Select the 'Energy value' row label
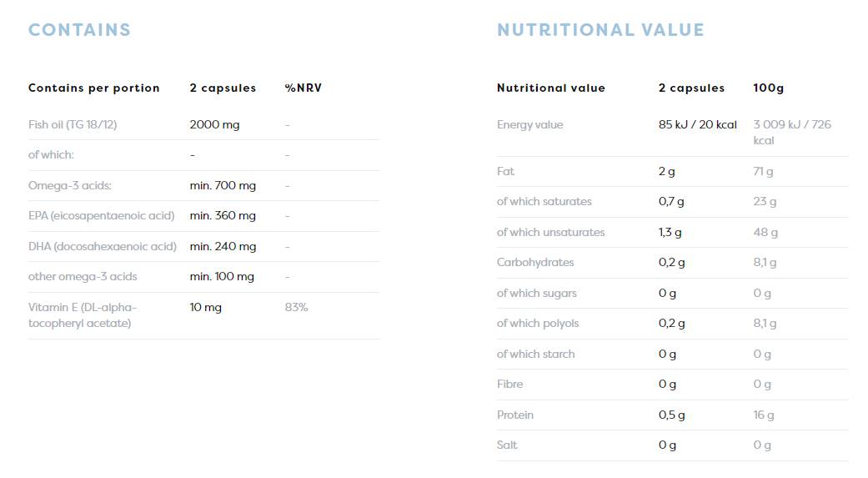The height and width of the screenshot is (478, 868). (x=530, y=124)
